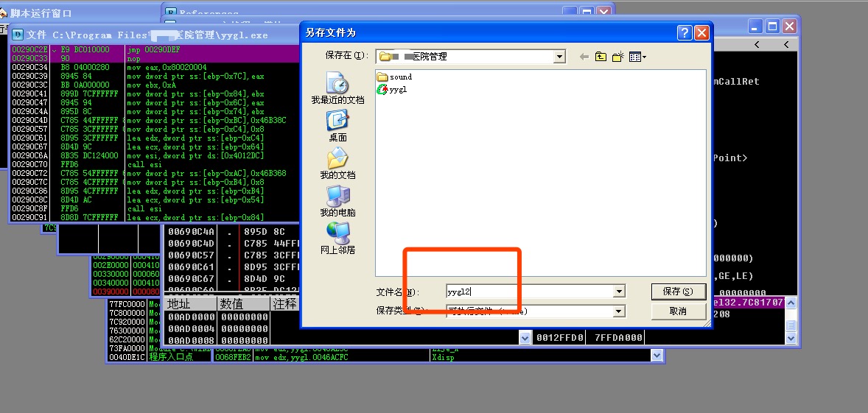Select the row at address 00290C39

coord(155,76)
